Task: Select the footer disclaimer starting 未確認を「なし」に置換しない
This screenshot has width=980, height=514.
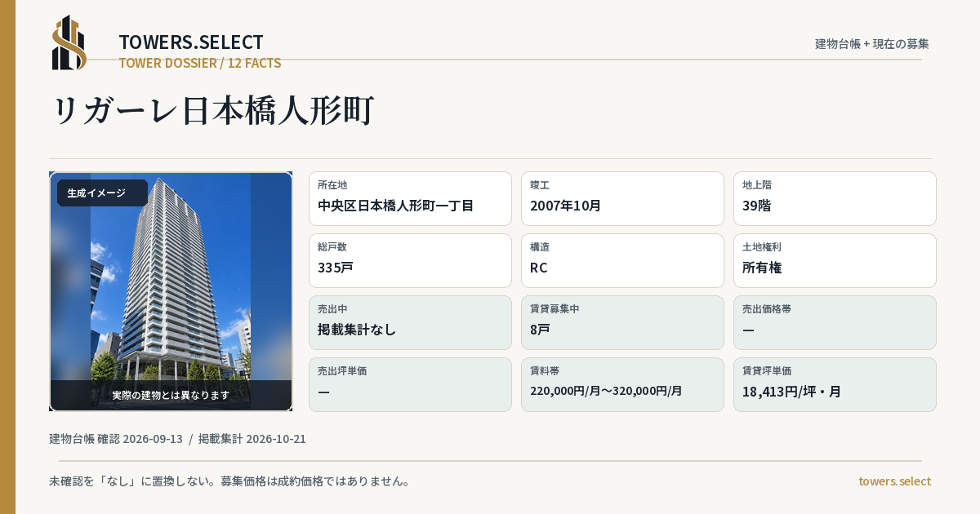Action: 229,481
